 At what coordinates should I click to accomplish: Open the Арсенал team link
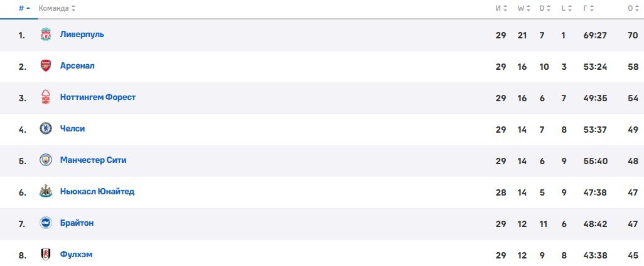(77, 66)
